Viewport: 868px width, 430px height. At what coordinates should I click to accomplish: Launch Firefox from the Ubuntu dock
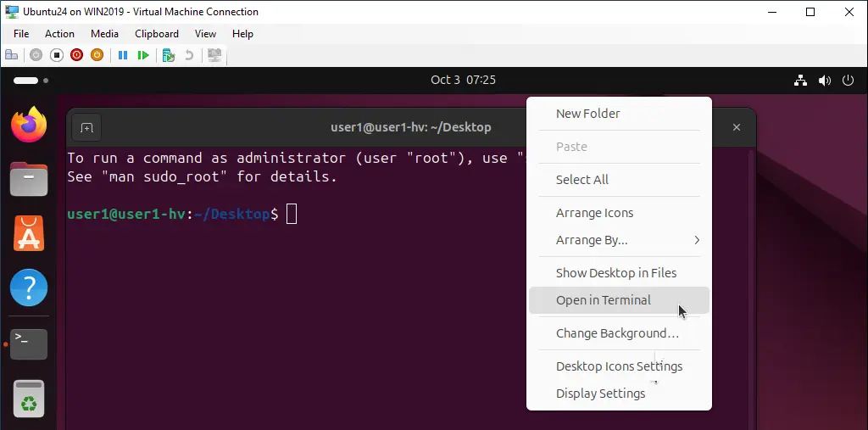pyautogui.click(x=29, y=124)
